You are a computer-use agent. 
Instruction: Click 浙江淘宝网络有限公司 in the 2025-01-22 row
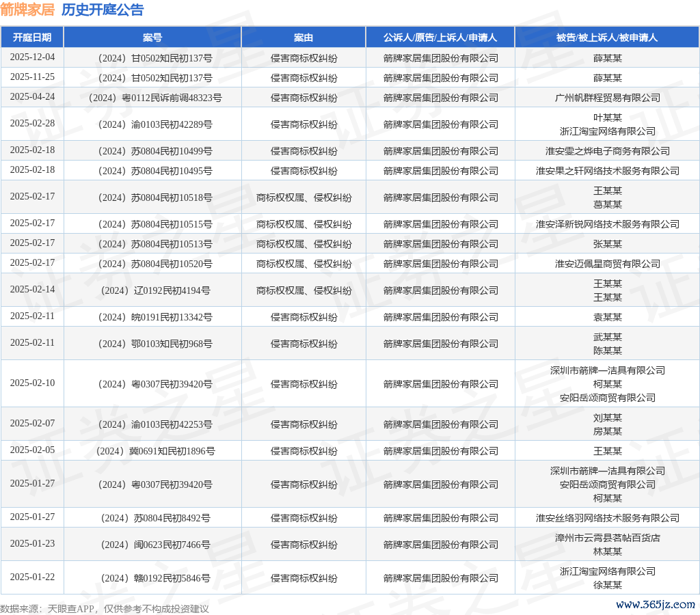tap(607, 572)
